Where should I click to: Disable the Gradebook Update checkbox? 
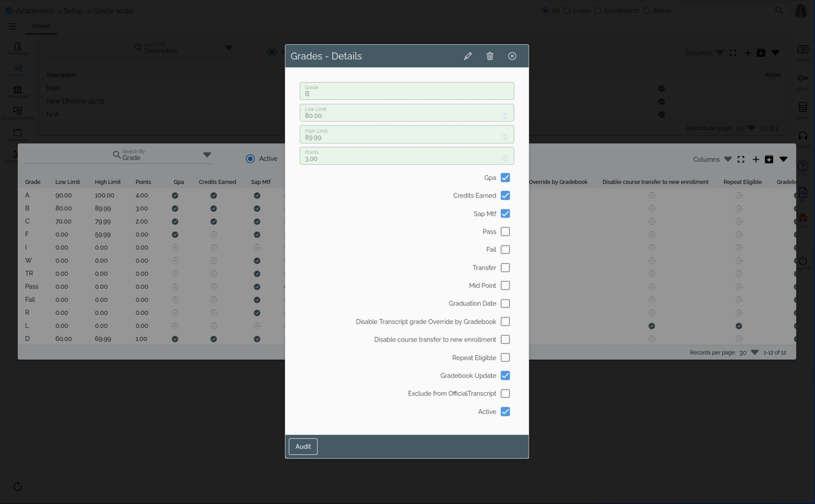[505, 375]
